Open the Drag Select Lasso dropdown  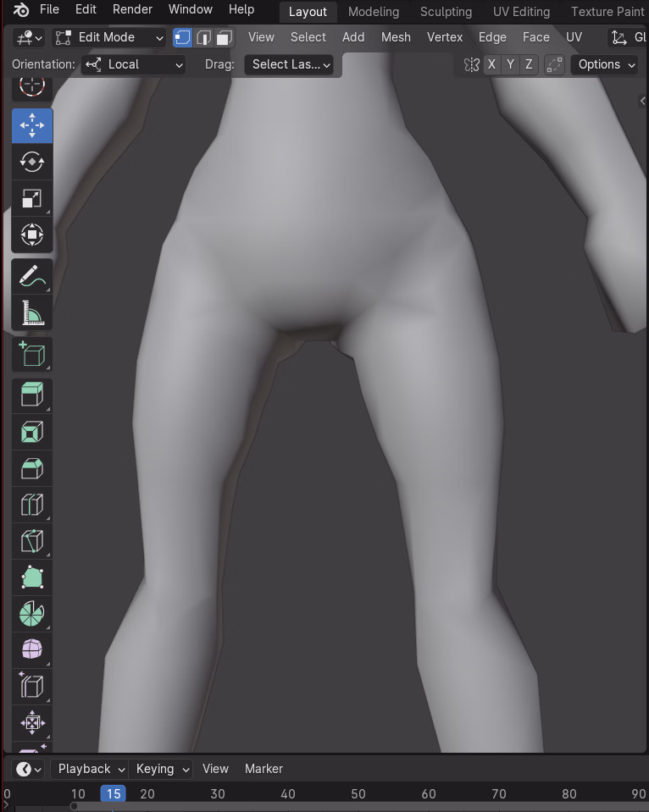(289, 64)
